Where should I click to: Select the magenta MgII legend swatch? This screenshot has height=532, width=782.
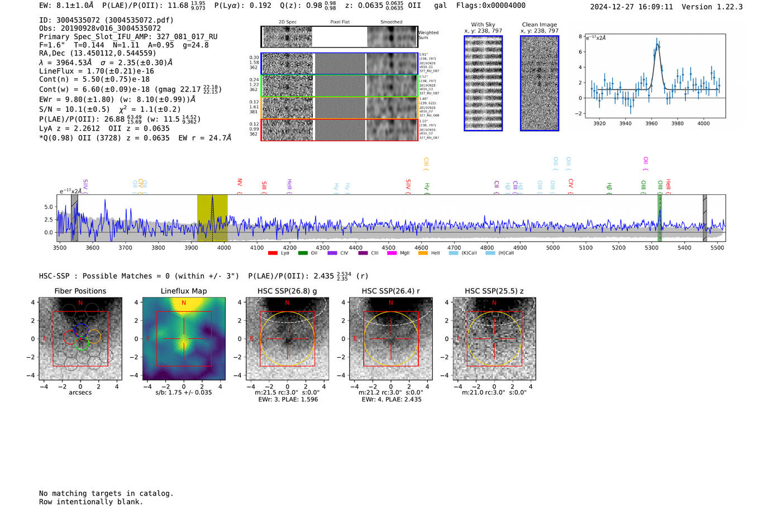392,253
